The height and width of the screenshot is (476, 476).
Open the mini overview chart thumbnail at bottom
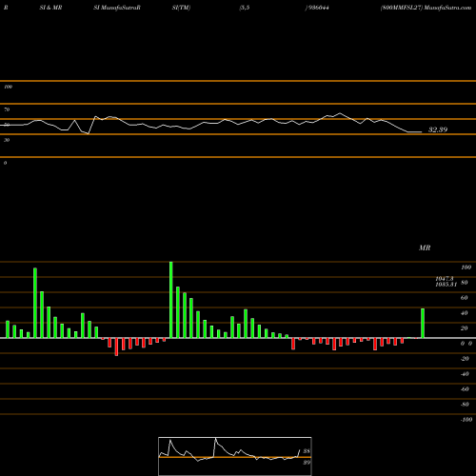point(235,456)
